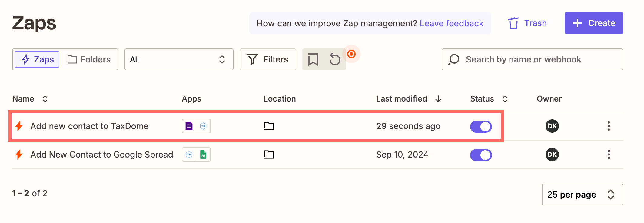Open three-dot menu for Google Spreadsheet zap
This screenshot has height=223, width=644.
point(609,155)
